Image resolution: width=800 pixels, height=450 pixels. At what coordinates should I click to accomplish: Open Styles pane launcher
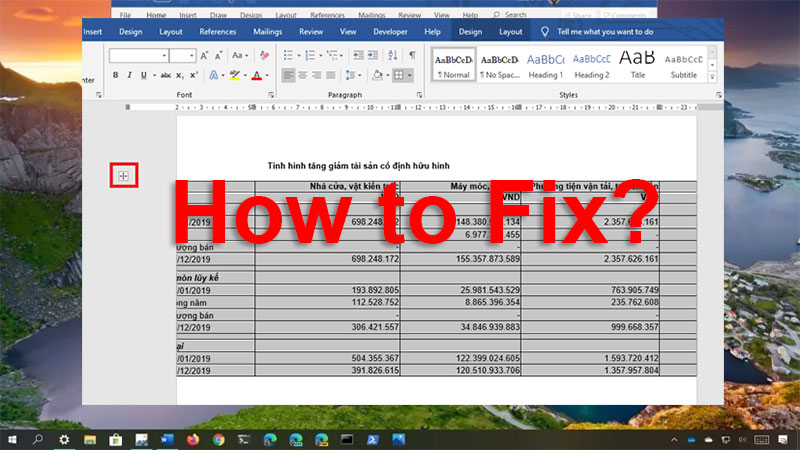click(x=718, y=95)
